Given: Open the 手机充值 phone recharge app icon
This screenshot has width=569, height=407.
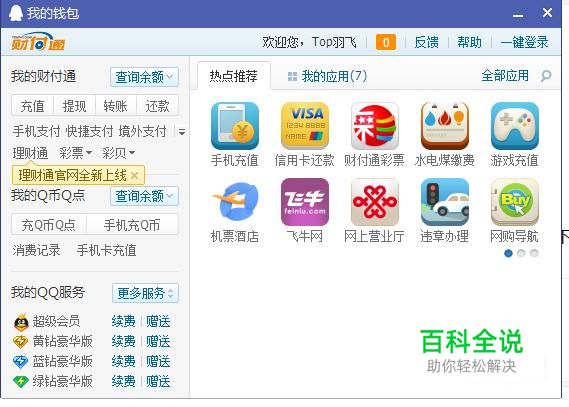Looking at the screenshot, I should click(235, 126).
